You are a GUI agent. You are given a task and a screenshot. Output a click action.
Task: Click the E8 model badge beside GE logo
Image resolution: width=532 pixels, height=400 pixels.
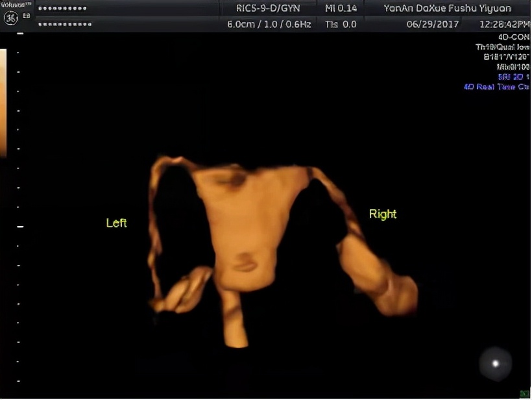pos(27,14)
